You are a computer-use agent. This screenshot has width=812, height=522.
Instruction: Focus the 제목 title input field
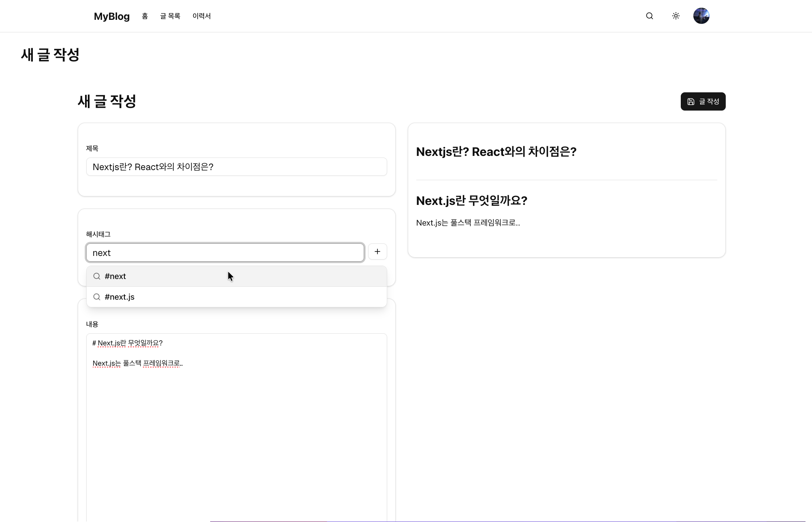(237, 167)
